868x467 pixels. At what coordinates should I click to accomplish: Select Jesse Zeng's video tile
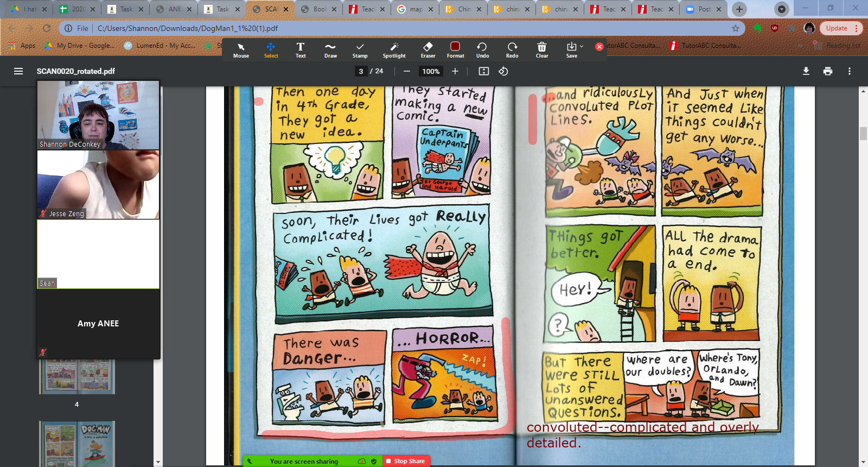coord(98,185)
